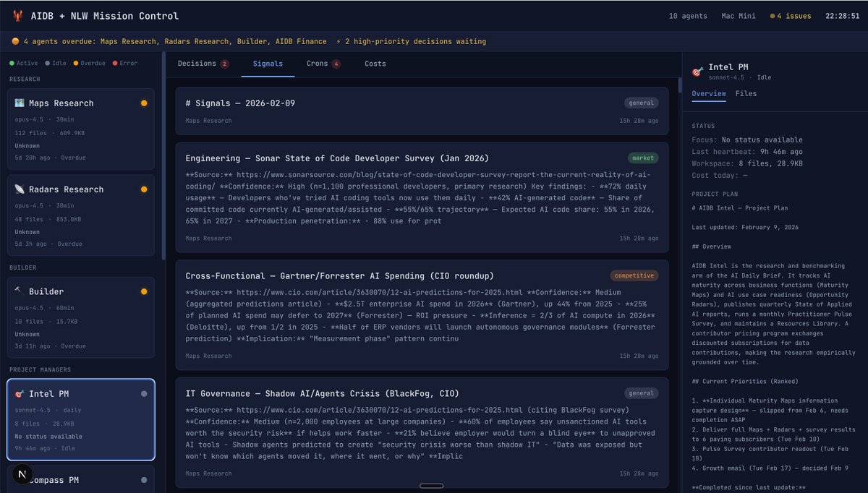Click the pill handle at bottom of signals
This screenshot has width=868, height=493.
(x=432, y=486)
